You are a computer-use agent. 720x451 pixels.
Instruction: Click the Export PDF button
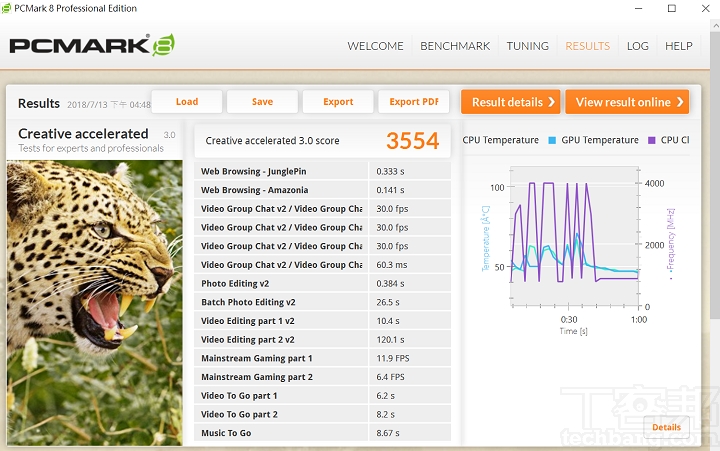[x=413, y=101]
